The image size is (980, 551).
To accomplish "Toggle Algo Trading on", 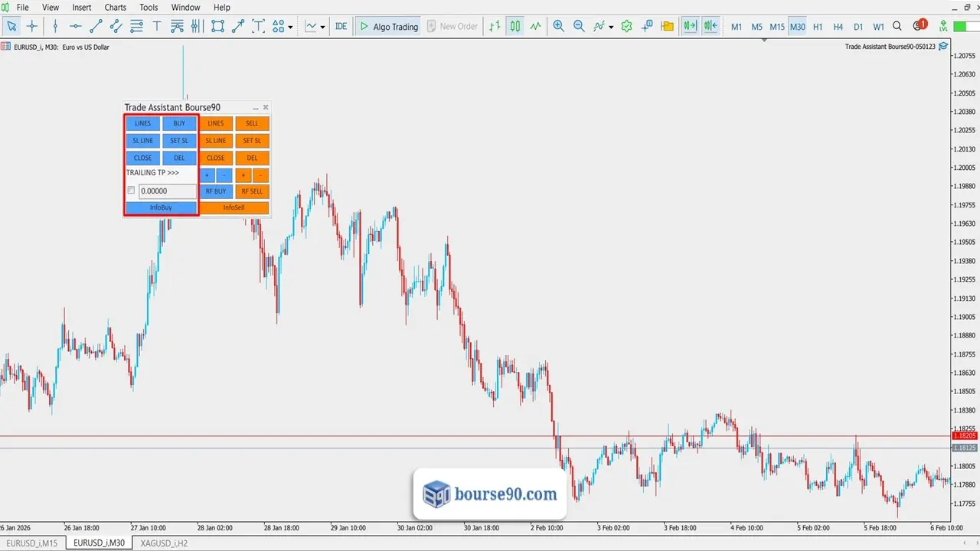I will coord(389,26).
